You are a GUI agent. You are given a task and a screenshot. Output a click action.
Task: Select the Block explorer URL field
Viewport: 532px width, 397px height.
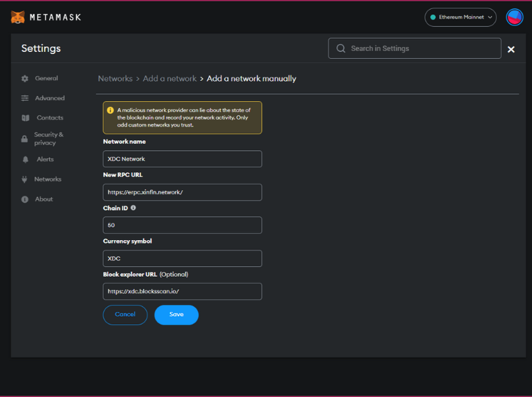[182, 291]
